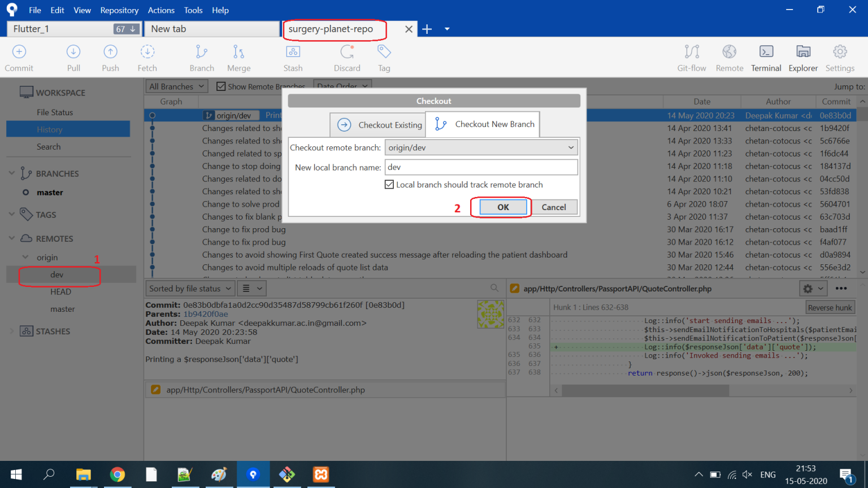Open File Explorer from the taskbar
Screen dimensions: 868x488
84,474
